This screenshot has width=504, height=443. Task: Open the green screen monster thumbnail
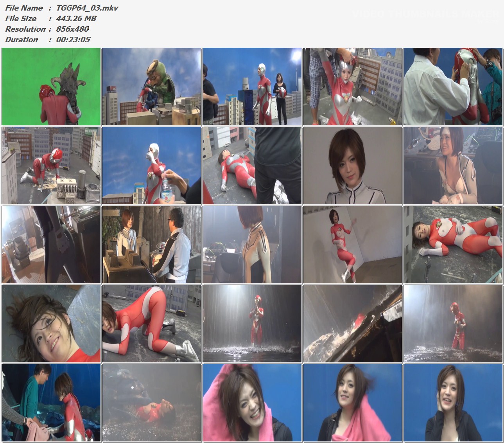(51, 86)
